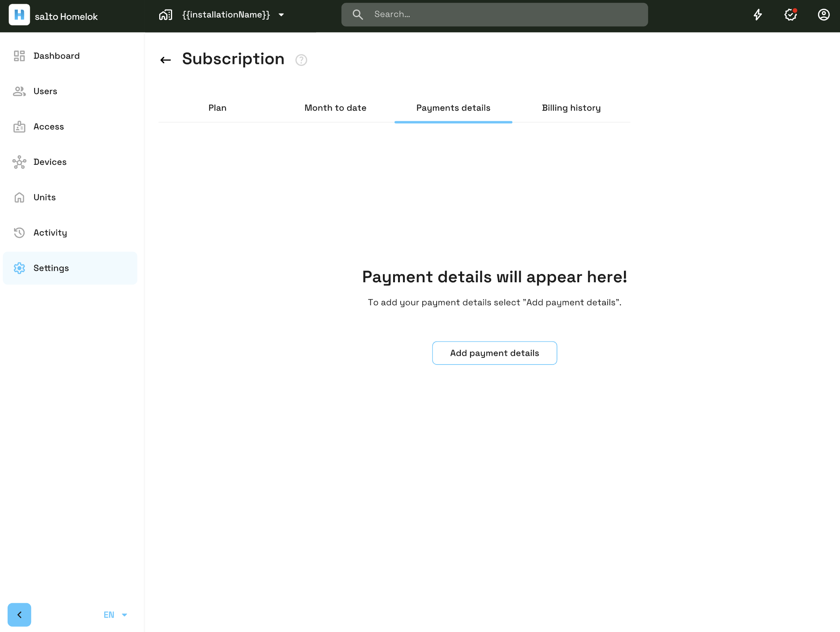
Task: Focus the Search input field
Action: pos(494,14)
